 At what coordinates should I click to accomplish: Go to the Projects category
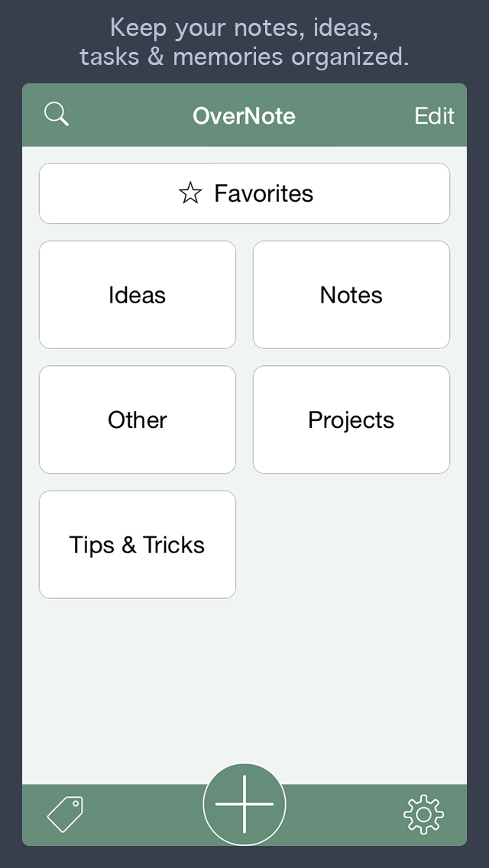pyautogui.click(x=351, y=419)
